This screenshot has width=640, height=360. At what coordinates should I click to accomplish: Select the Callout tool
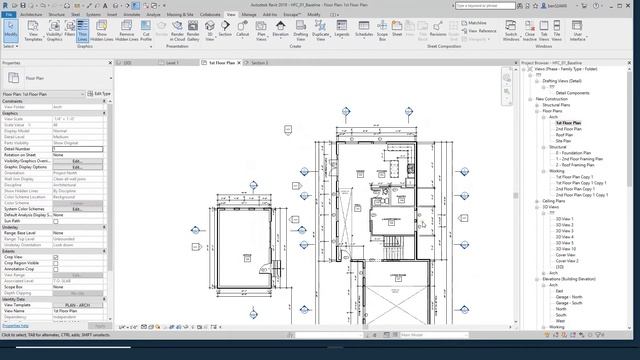pyautogui.click(x=242, y=29)
